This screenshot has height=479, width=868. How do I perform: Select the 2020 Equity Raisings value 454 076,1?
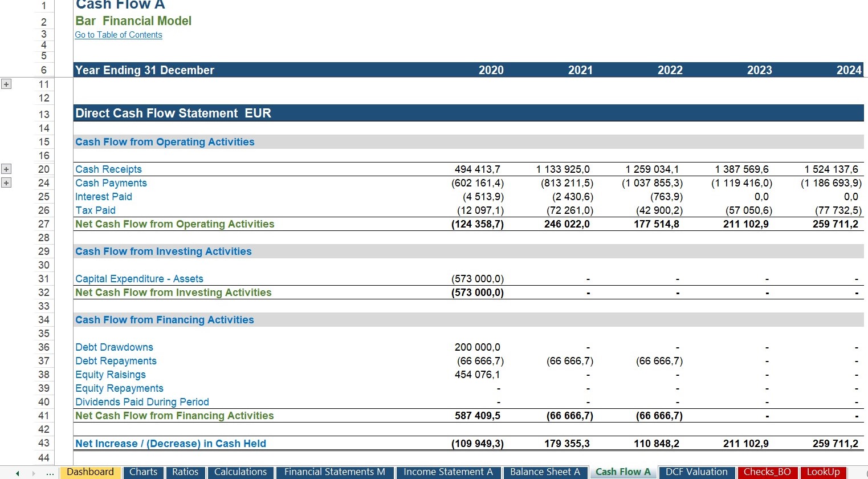[477, 375]
